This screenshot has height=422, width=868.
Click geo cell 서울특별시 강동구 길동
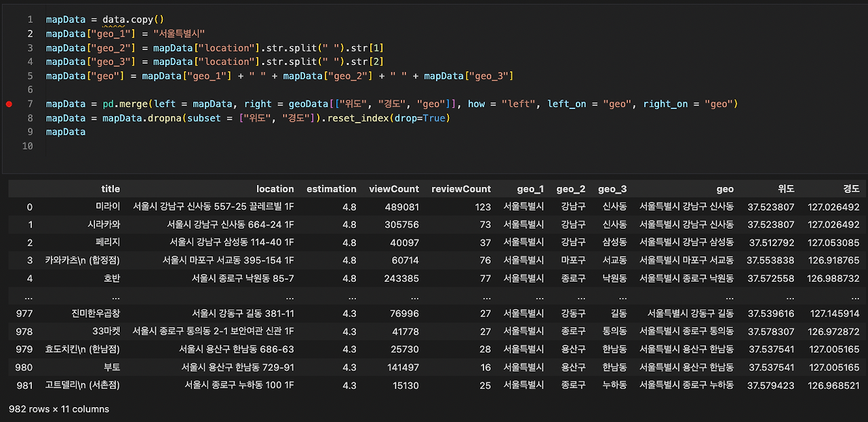pos(690,314)
